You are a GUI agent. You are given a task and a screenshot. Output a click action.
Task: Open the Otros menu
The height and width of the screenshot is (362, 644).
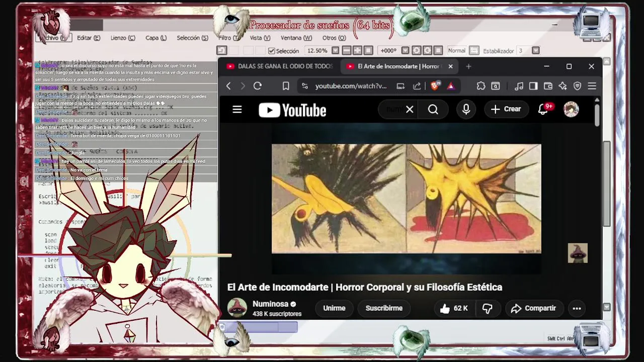334,38
